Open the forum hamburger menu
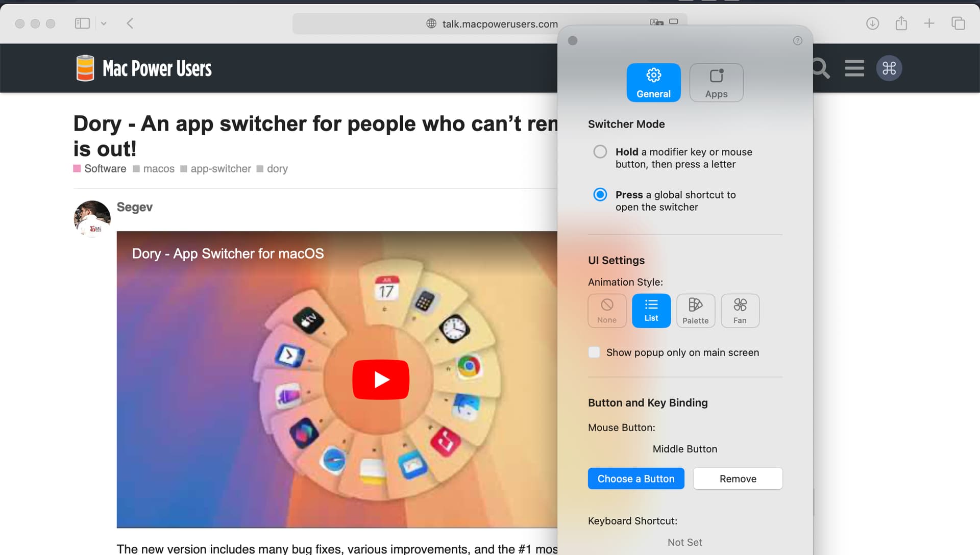980x555 pixels. click(854, 68)
